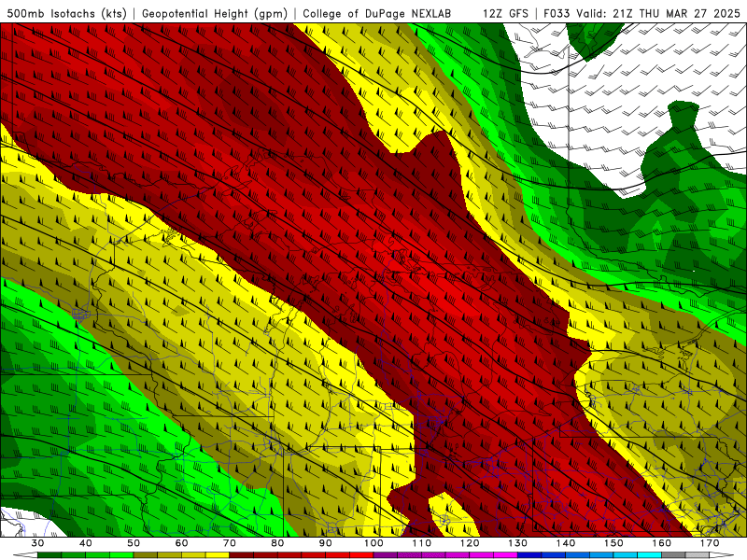
Task: Click the right arrow end of the color bar
Action: tap(722, 555)
